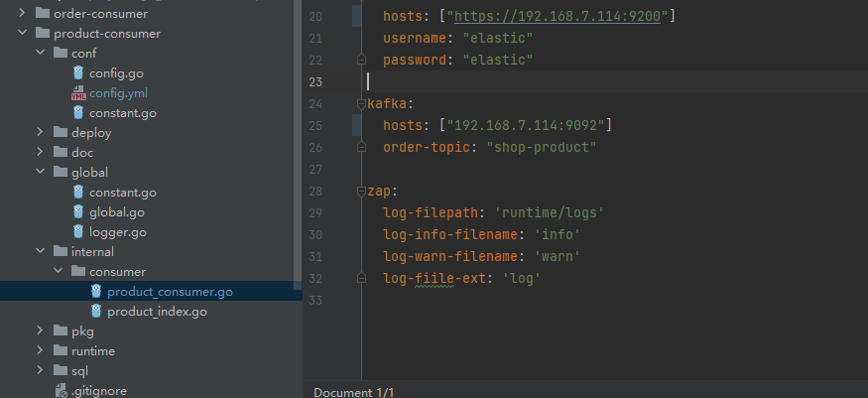
Task: Collapse the conf folder
Action: point(40,54)
